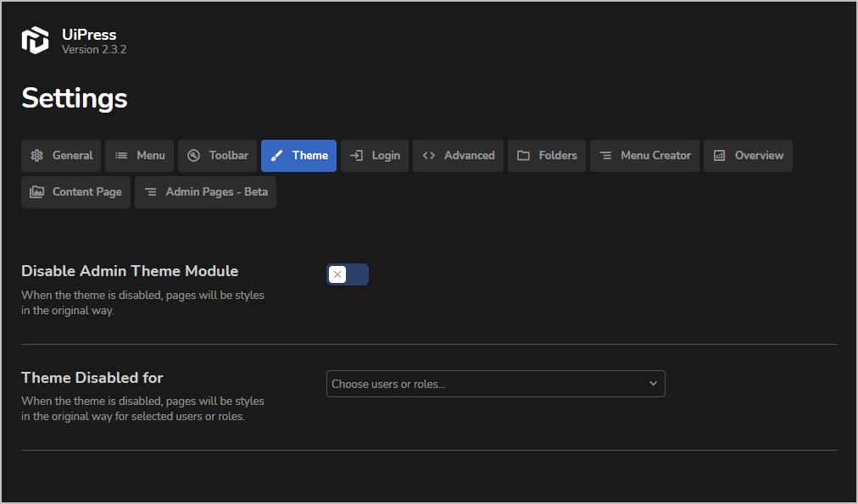858x504 pixels.
Task: Select the Theme tab
Action: tap(298, 156)
